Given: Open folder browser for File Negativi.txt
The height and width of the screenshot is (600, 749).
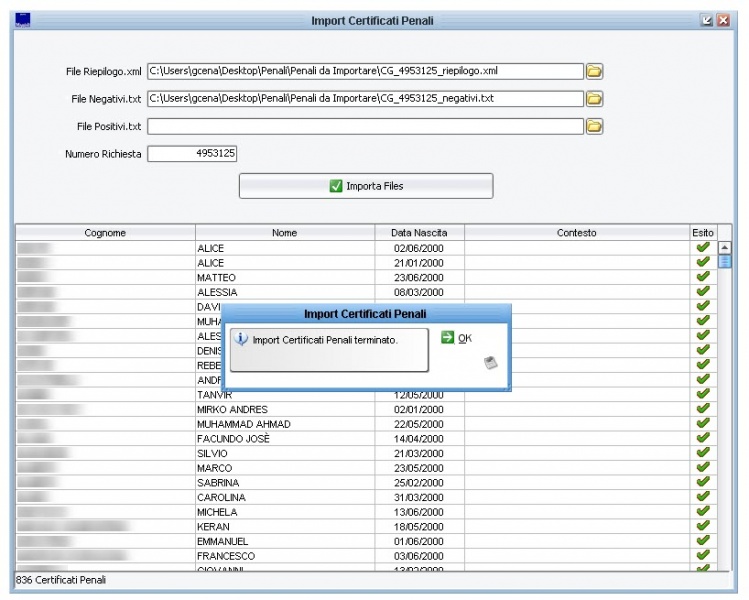Looking at the screenshot, I should [x=594, y=99].
